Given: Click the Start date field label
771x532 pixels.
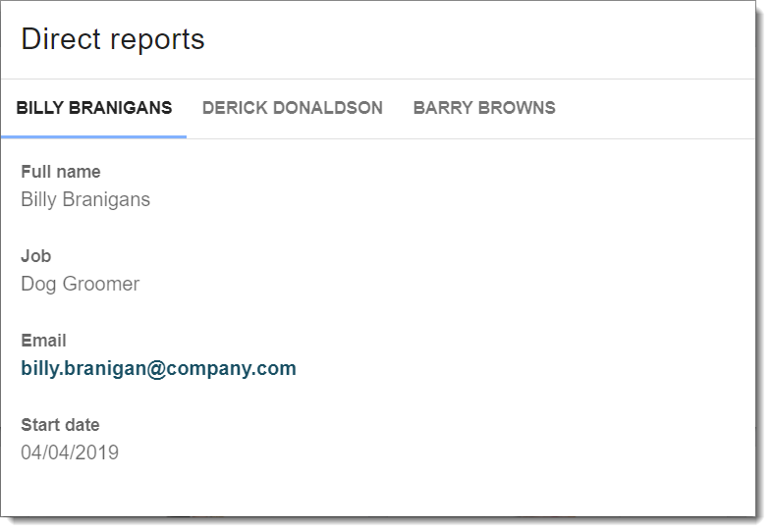Looking at the screenshot, I should coord(60,425).
